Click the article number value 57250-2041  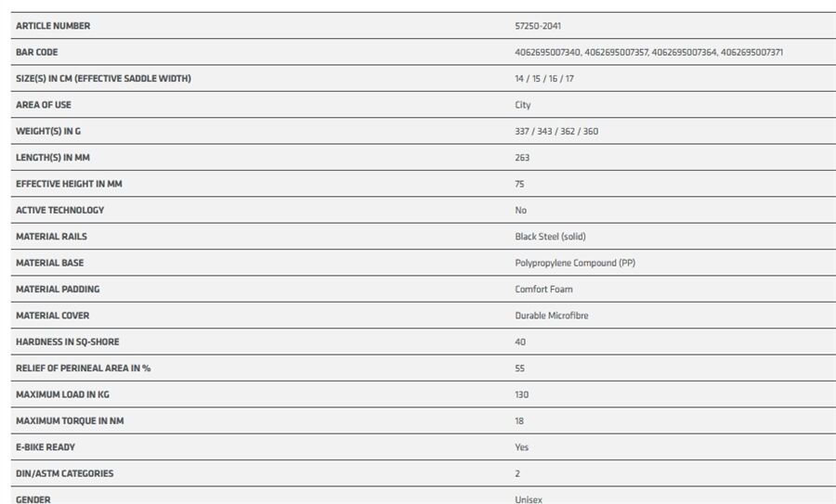[x=538, y=26]
